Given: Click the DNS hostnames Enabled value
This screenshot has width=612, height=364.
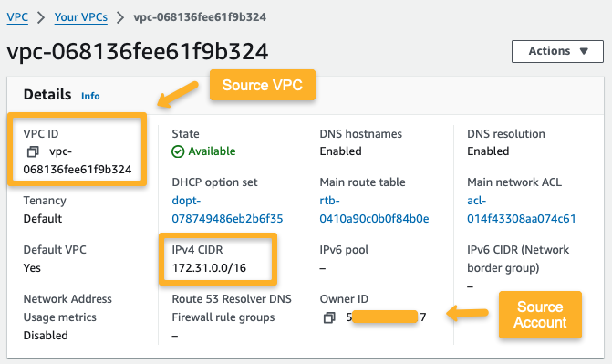Looking at the screenshot, I should [x=340, y=151].
